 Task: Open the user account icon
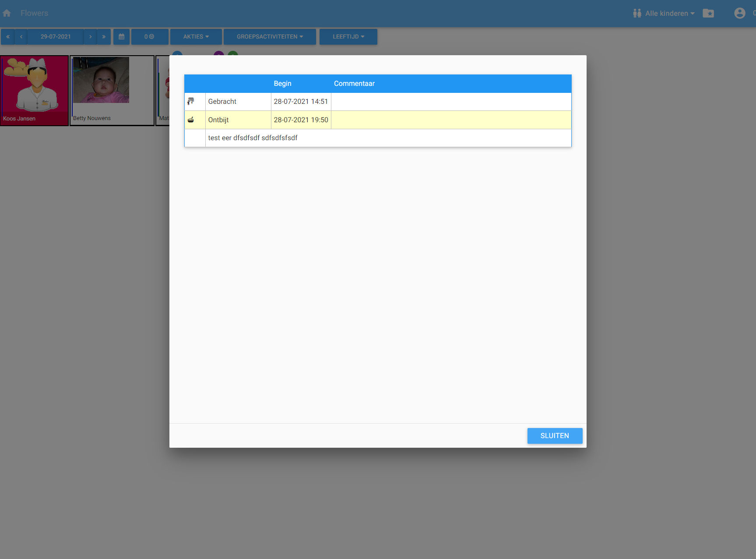click(x=739, y=13)
